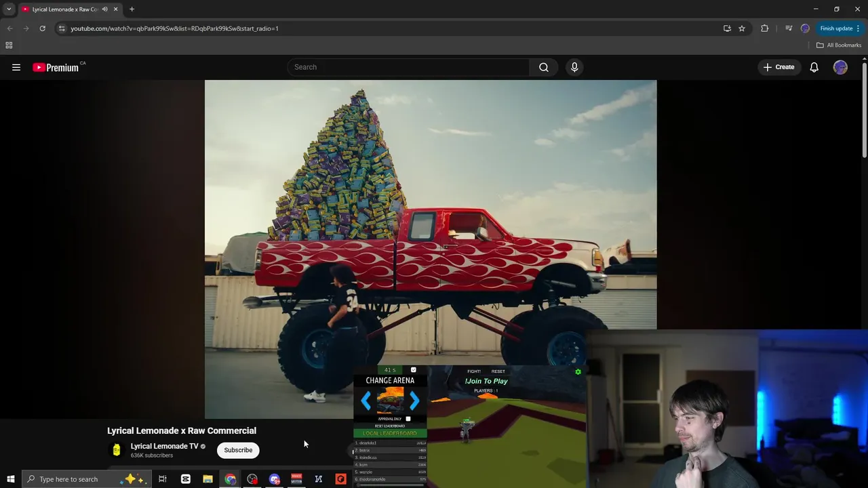Click the Change Arena heading
This screenshot has width=868, height=488.
(390, 380)
